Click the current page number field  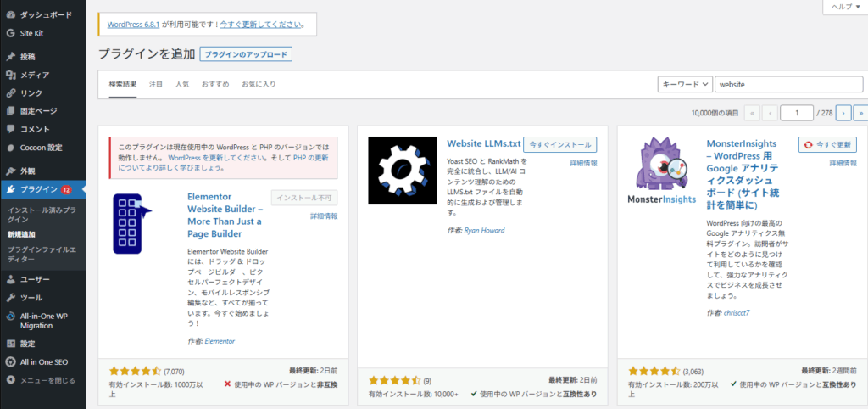tap(797, 113)
